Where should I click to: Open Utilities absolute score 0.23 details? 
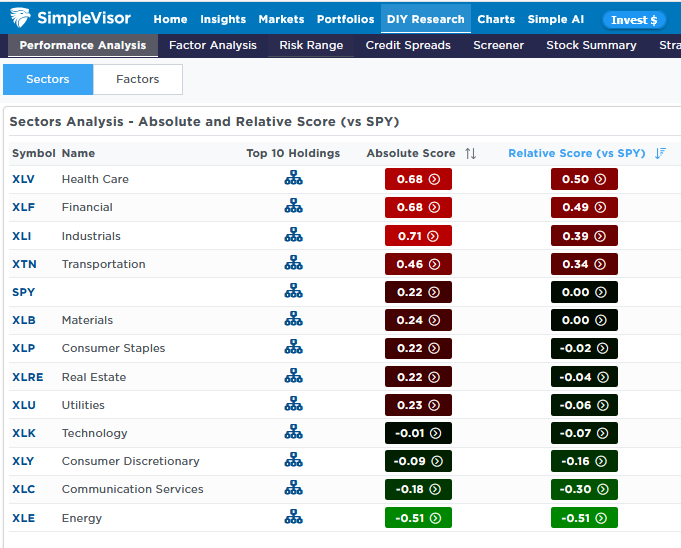coord(418,405)
